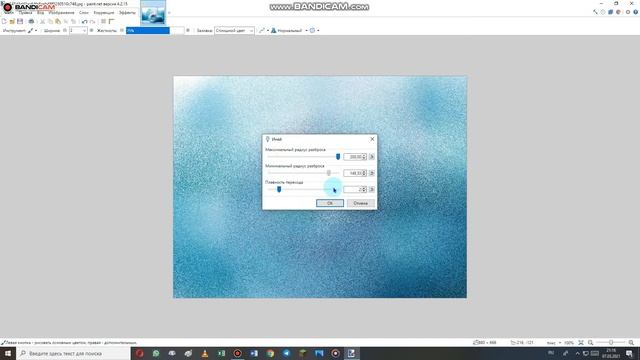Open the Слои menu

click(84, 13)
